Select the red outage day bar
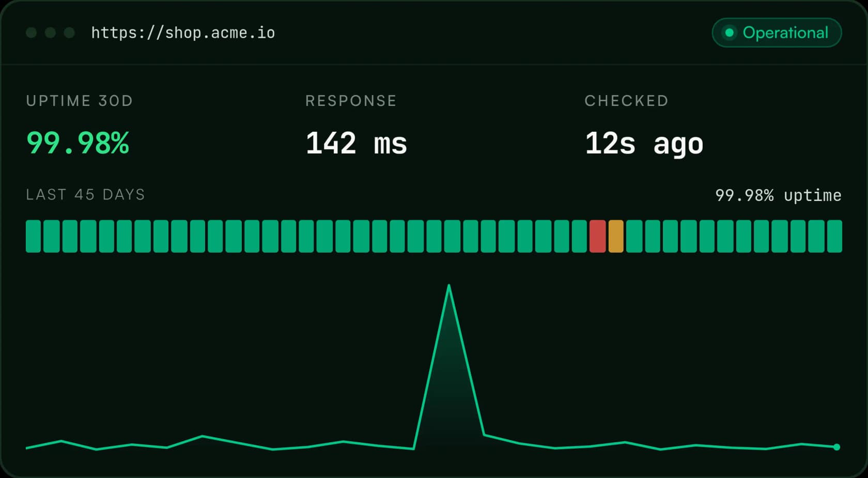 (x=597, y=236)
